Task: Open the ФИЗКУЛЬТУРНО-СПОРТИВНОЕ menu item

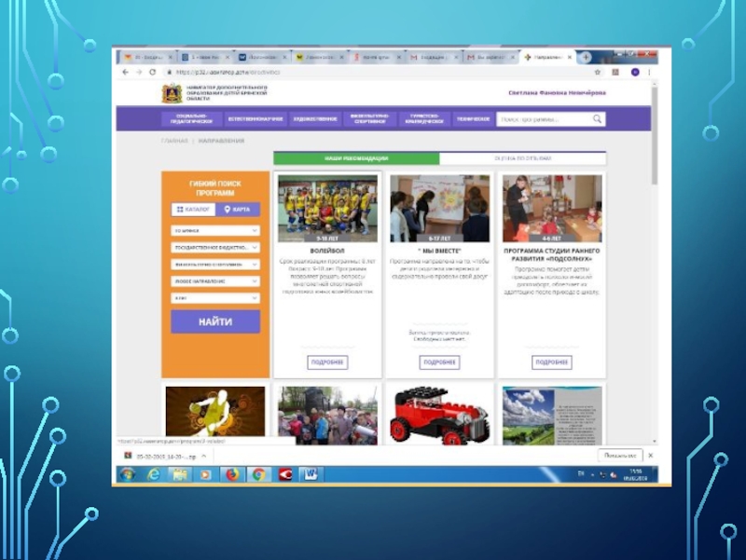Action: point(369,119)
